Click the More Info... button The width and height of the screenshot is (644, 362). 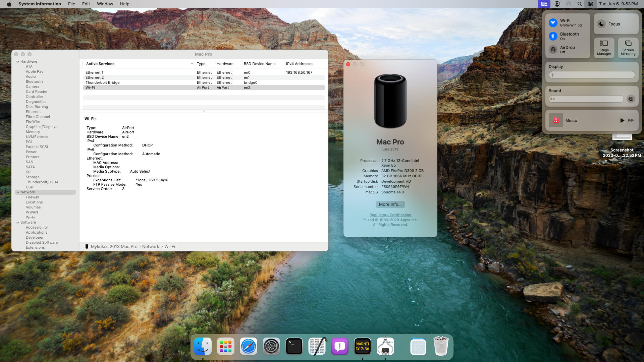(x=390, y=204)
